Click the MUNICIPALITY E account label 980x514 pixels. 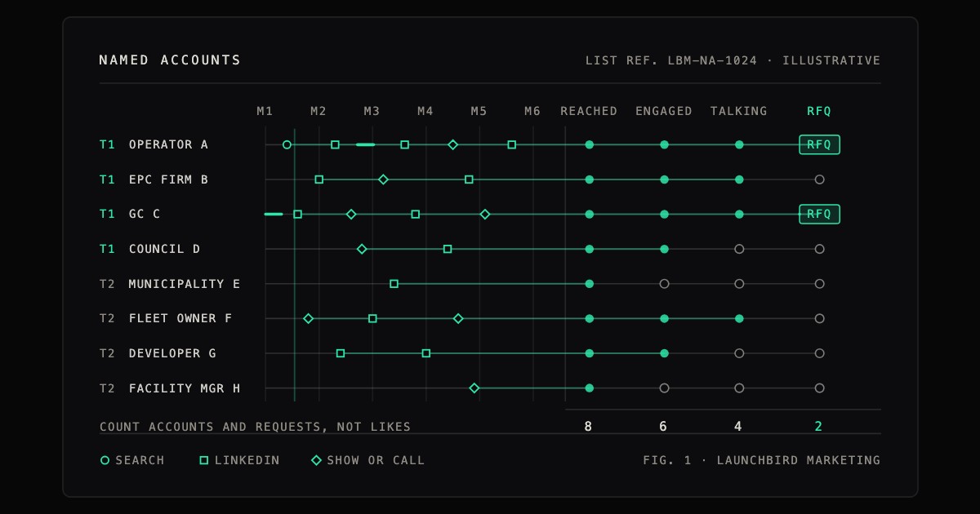coord(185,284)
